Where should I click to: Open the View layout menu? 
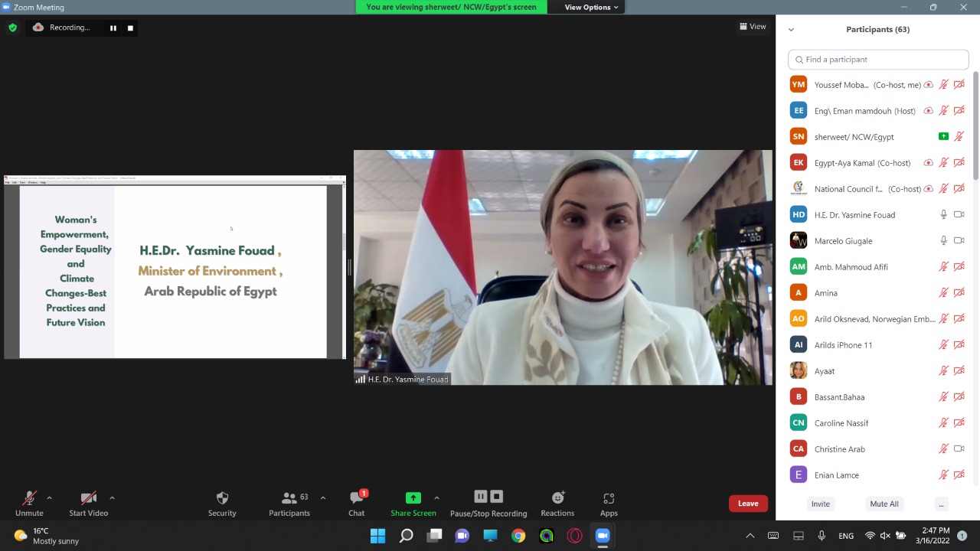pos(753,27)
